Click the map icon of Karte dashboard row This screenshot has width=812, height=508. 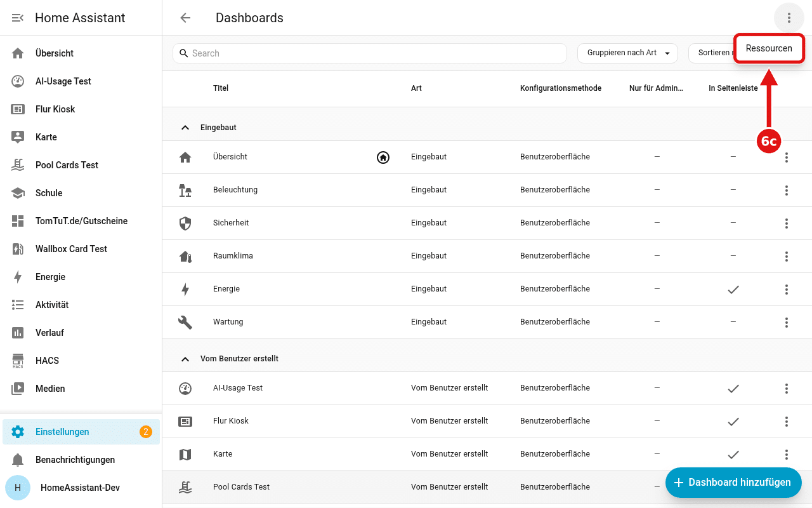[x=185, y=455]
